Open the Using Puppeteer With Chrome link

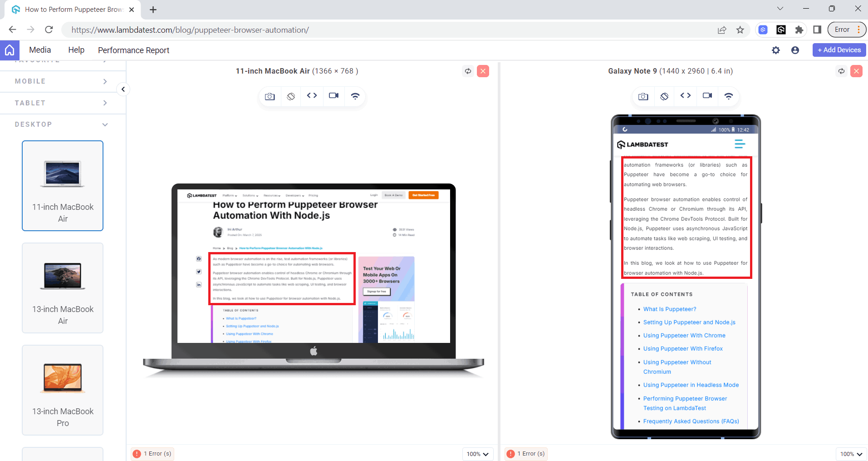tap(684, 335)
